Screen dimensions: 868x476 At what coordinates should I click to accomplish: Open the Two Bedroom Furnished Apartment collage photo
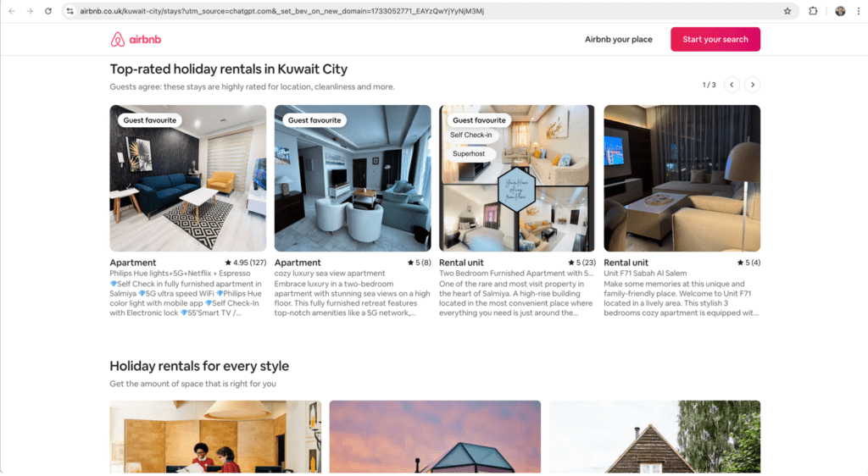517,178
